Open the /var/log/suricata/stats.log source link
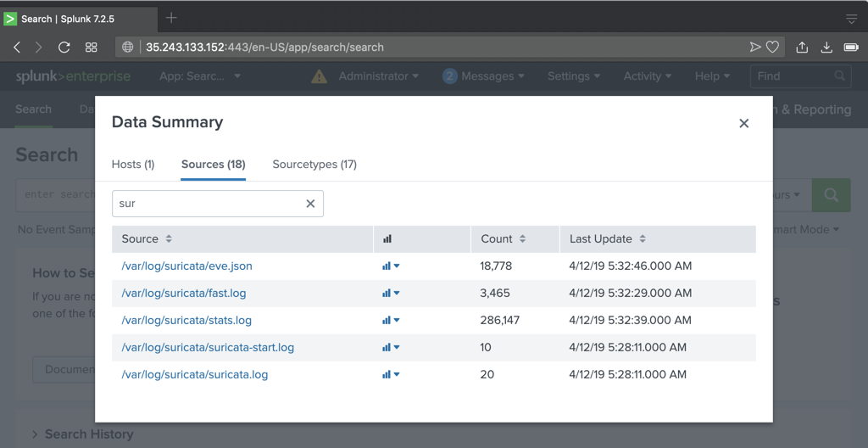Viewport: 868px width, 448px height. [x=186, y=321]
